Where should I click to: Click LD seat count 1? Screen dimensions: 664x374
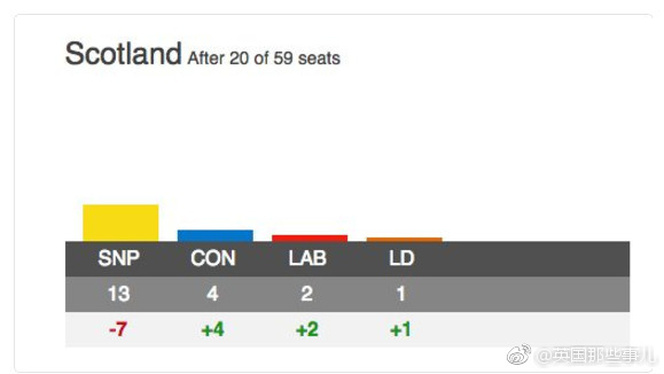coord(401,294)
